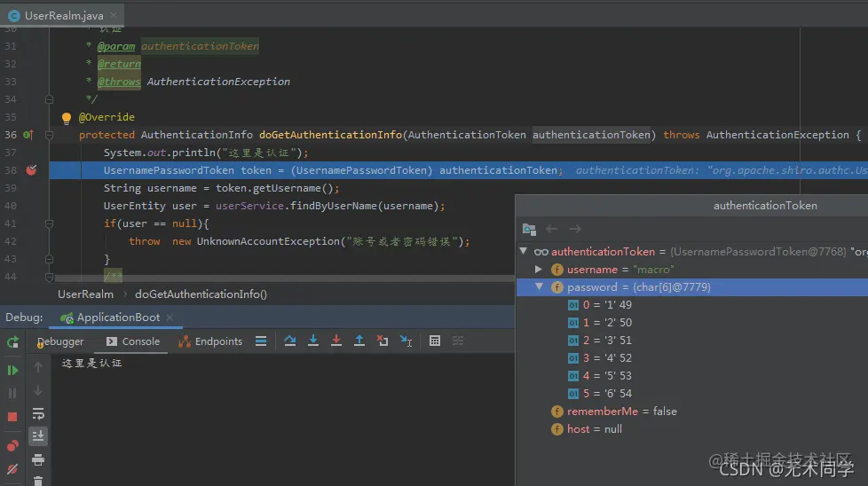Toggle scroll to end of console
The image size is (868, 486).
coord(37,436)
